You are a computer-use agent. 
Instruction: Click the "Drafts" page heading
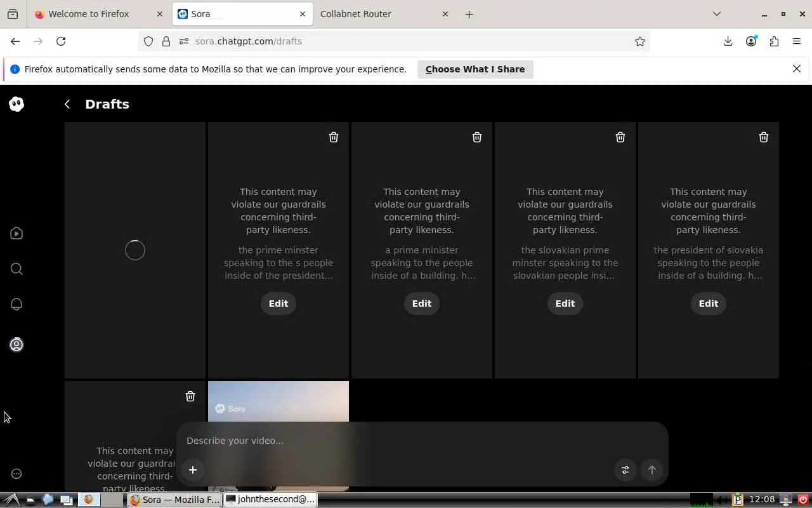click(107, 104)
